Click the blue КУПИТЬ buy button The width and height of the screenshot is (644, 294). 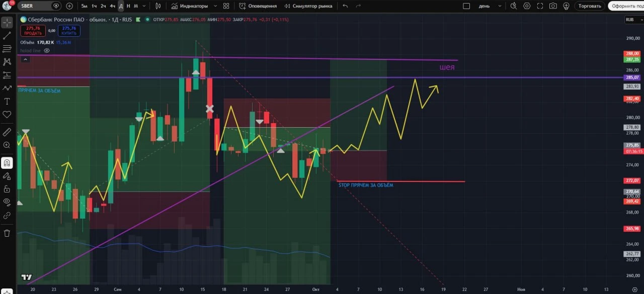point(69,31)
